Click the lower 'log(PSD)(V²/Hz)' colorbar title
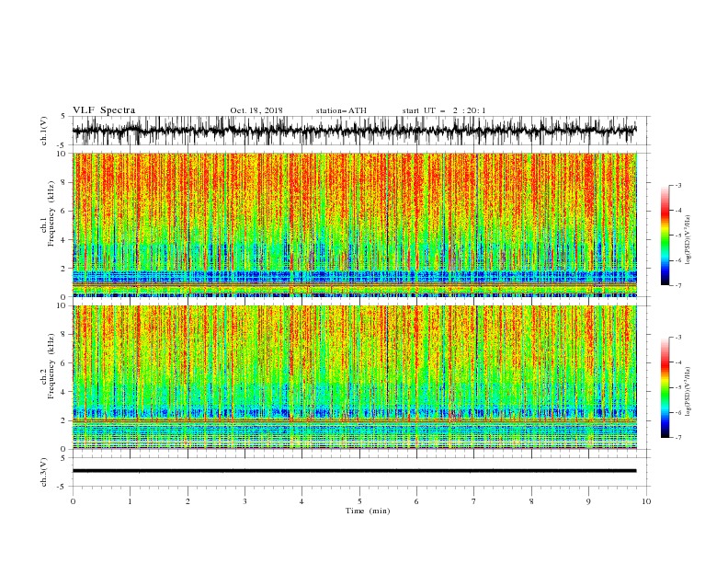 click(x=688, y=392)
